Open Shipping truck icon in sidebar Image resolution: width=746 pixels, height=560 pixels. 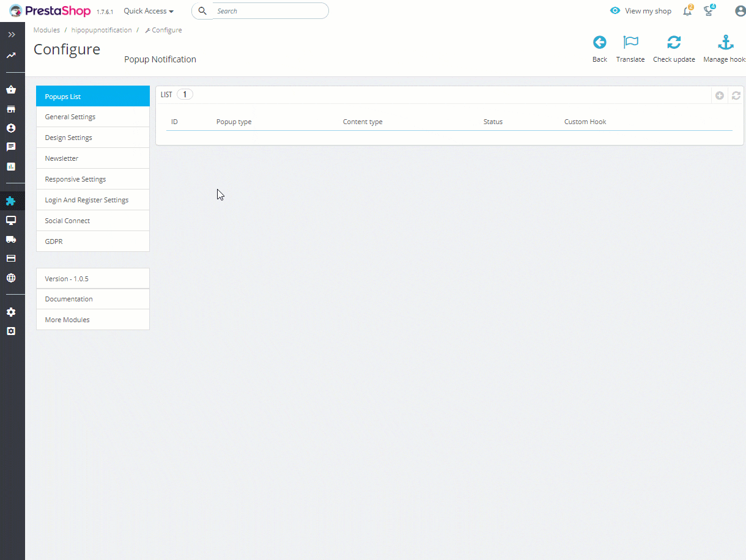pos(11,239)
